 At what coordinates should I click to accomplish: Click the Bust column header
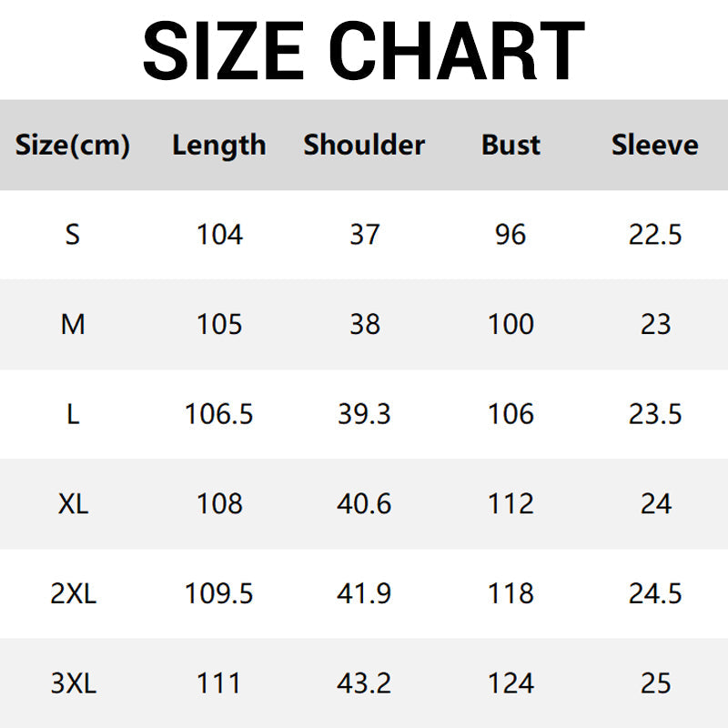pyautogui.click(x=511, y=145)
